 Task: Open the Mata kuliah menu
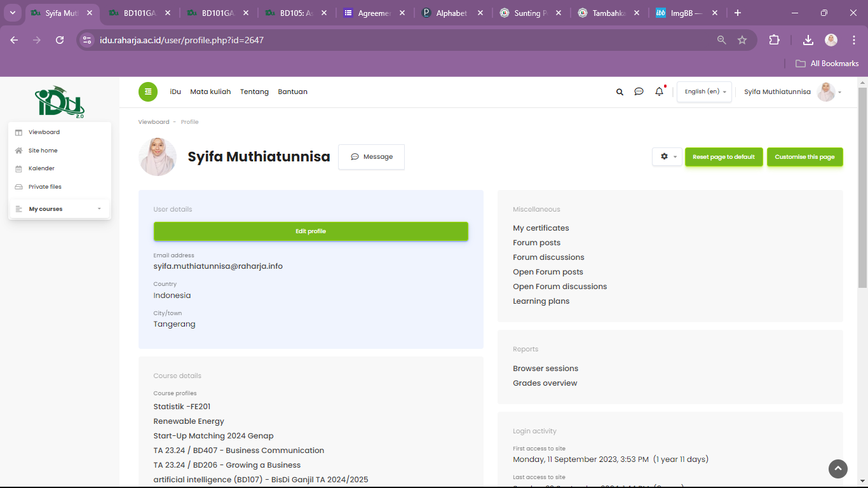[x=210, y=91]
